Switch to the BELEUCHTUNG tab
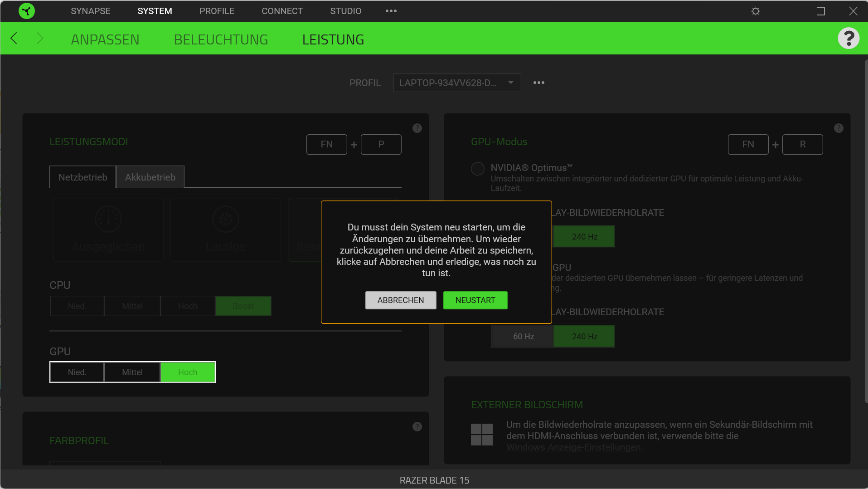This screenshot has height=489, width=868. (221, 39)
